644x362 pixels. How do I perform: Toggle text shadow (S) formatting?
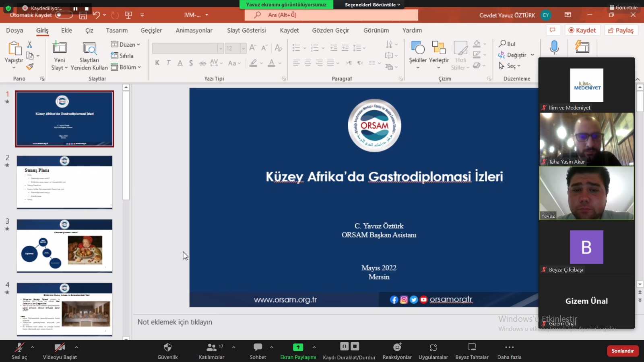(191, 63)
